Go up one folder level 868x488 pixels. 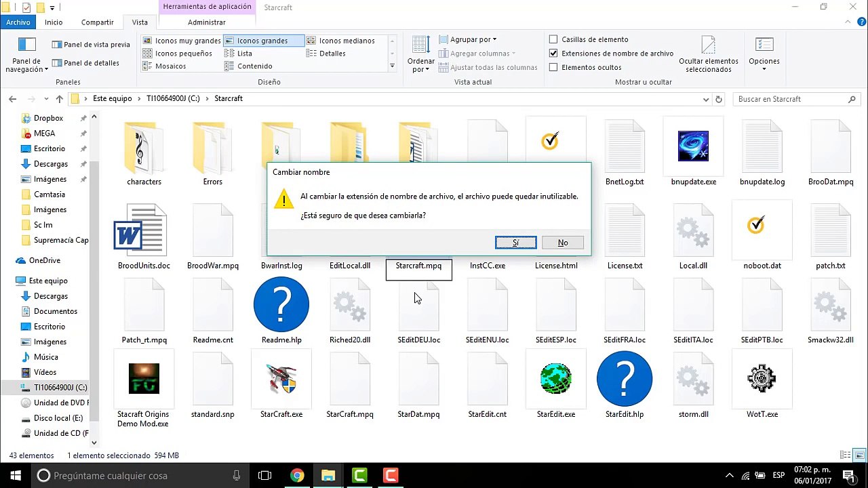60,99
